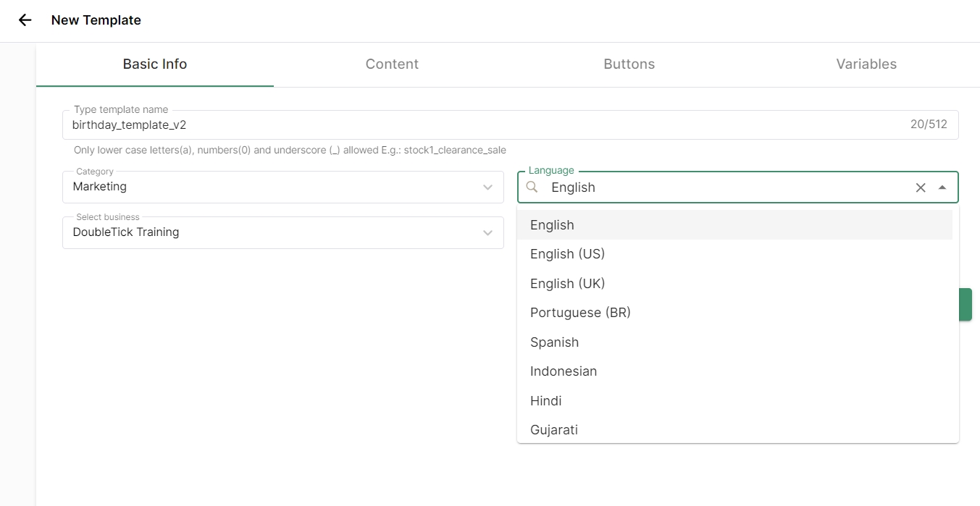Click the search magnifier icon in Language
This screenshot has width=980, height=506.
pyautogui.click(x=532, y=187)
